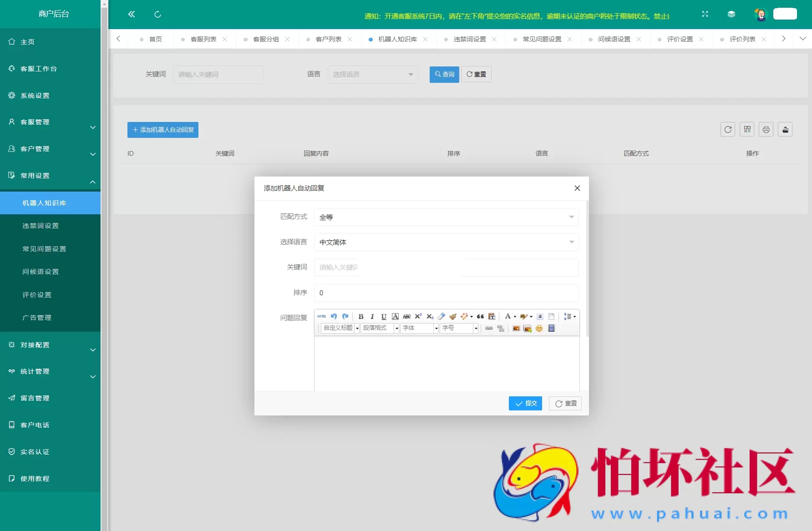Click the superscript icon in editor
The width and height of the screenshot is (812, 531).
(x=418, y=316)
